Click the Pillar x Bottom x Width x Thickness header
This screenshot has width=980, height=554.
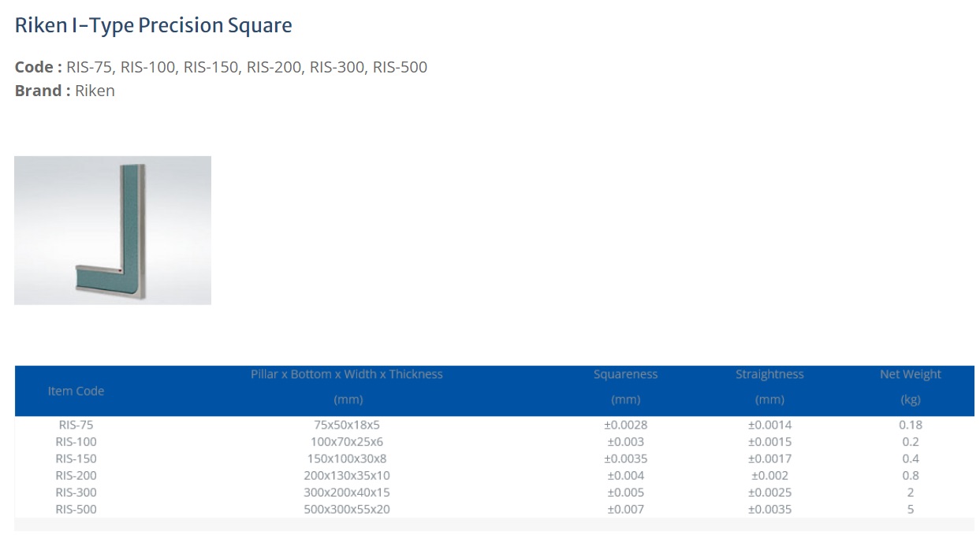pos(347,374)
